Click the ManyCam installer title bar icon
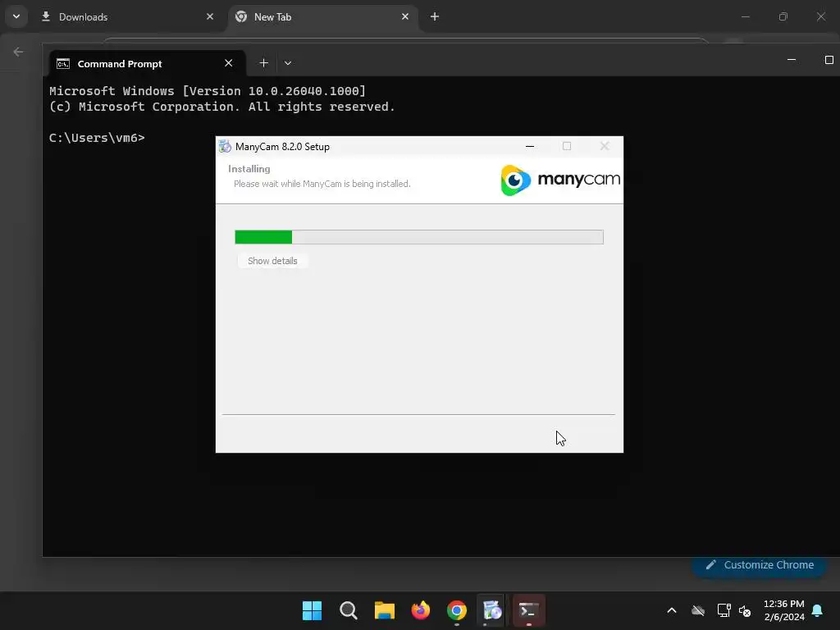Image resolution: width=840 pixels, height=630 pixels. (226, 146)
